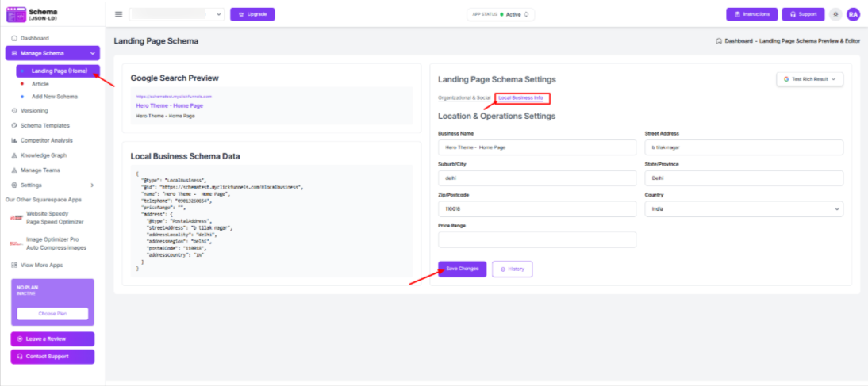Open the Test Rich Result dropdown

[809, 79]
